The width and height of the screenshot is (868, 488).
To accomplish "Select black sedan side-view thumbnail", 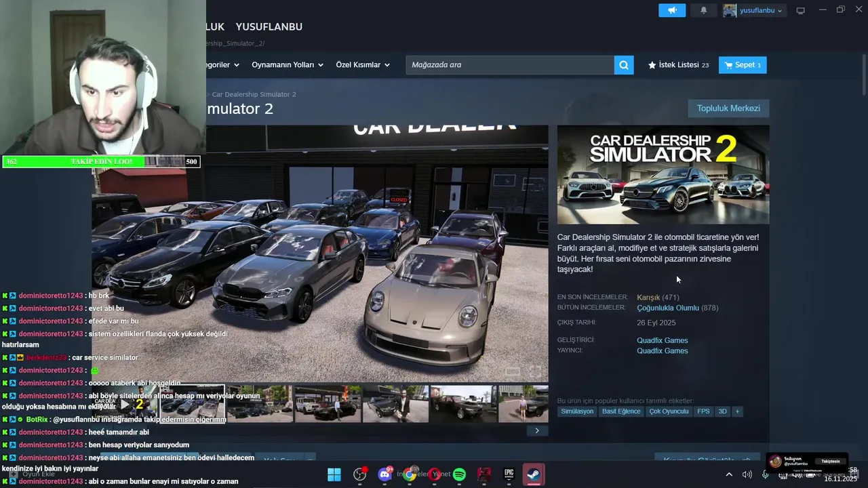I will coord(463,404).
